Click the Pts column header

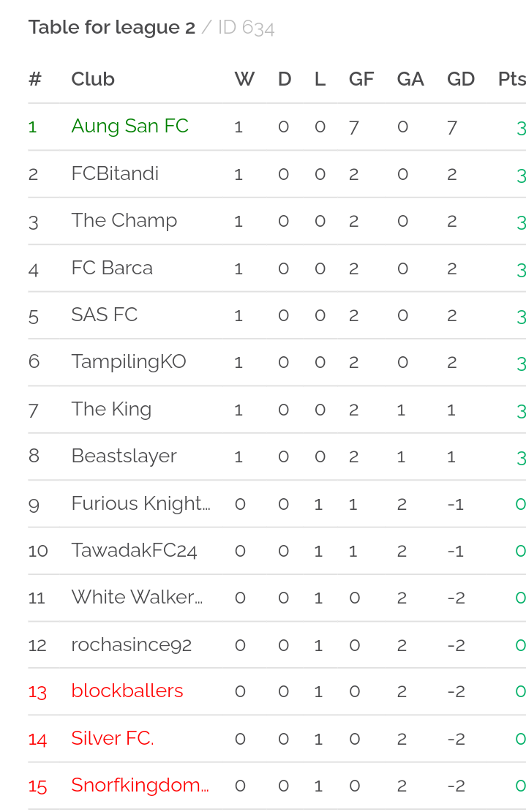pos(512,79)
